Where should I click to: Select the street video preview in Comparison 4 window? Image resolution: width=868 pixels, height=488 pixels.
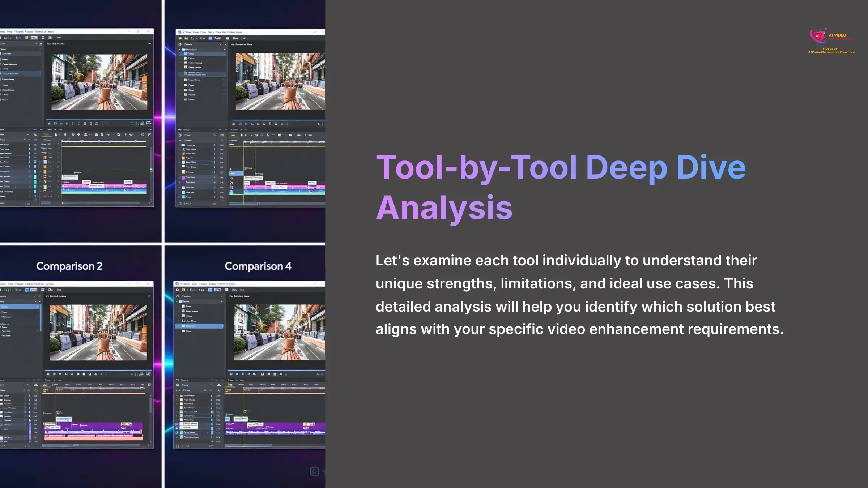[280, 333]
